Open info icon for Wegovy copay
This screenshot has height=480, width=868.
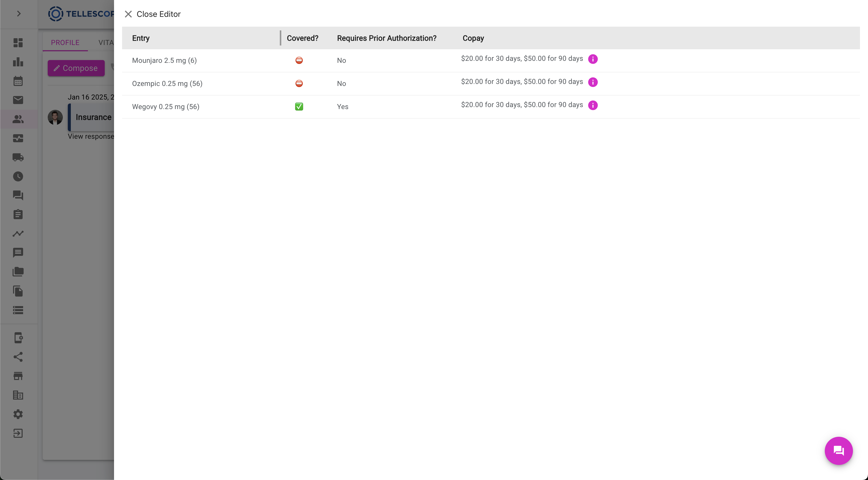[593, 105]
